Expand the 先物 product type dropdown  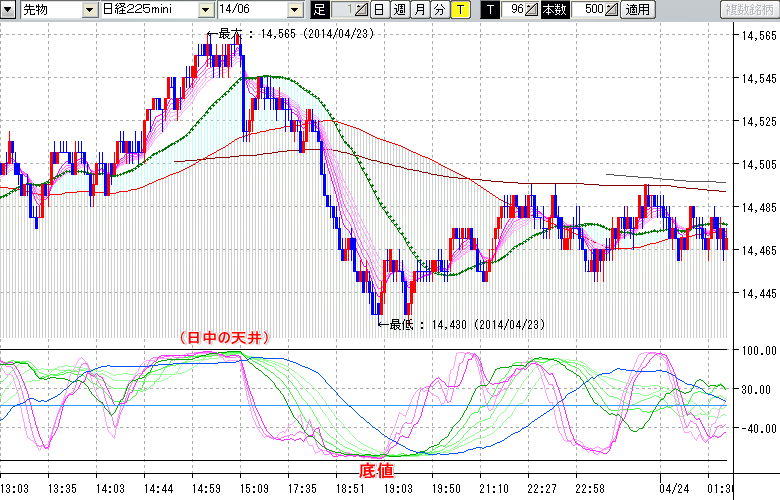pos(90,10)
